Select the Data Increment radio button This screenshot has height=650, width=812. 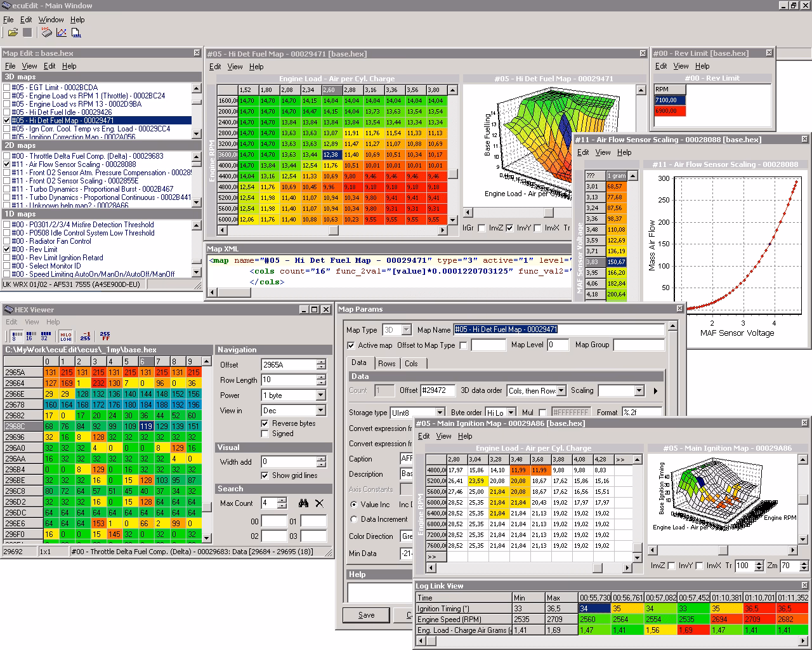pyautogui.click(x=354, y=519)
